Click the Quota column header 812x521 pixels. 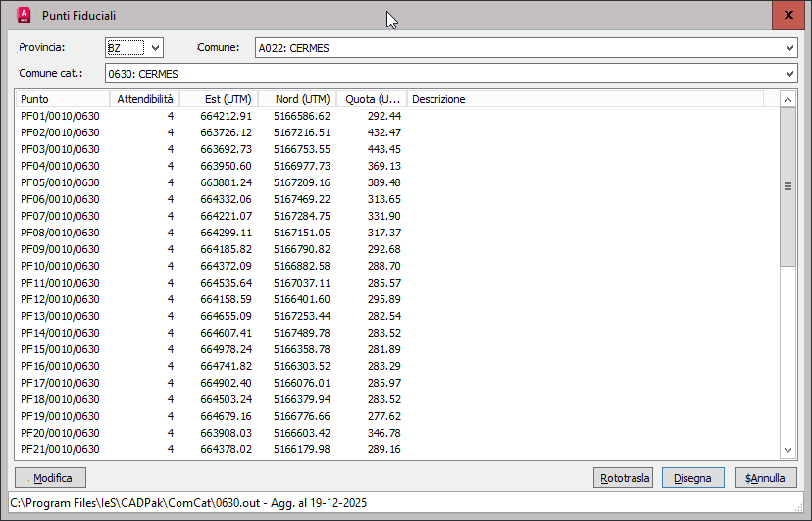372,99
